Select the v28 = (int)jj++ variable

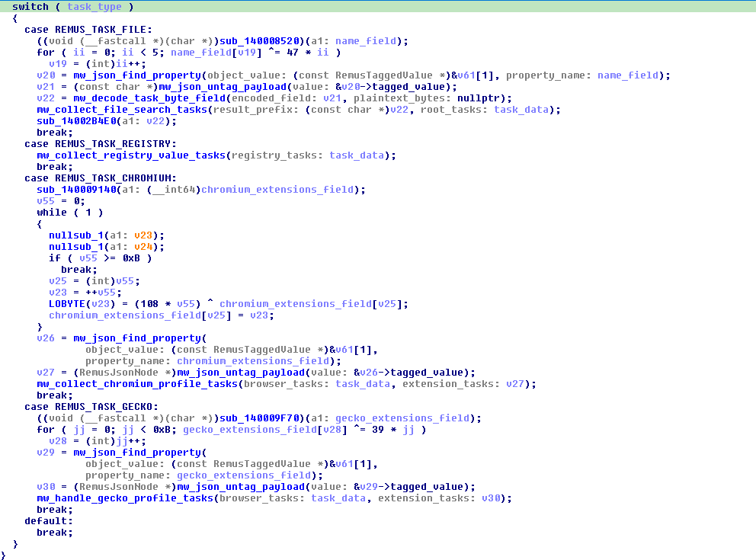click(x=58, y=441)
